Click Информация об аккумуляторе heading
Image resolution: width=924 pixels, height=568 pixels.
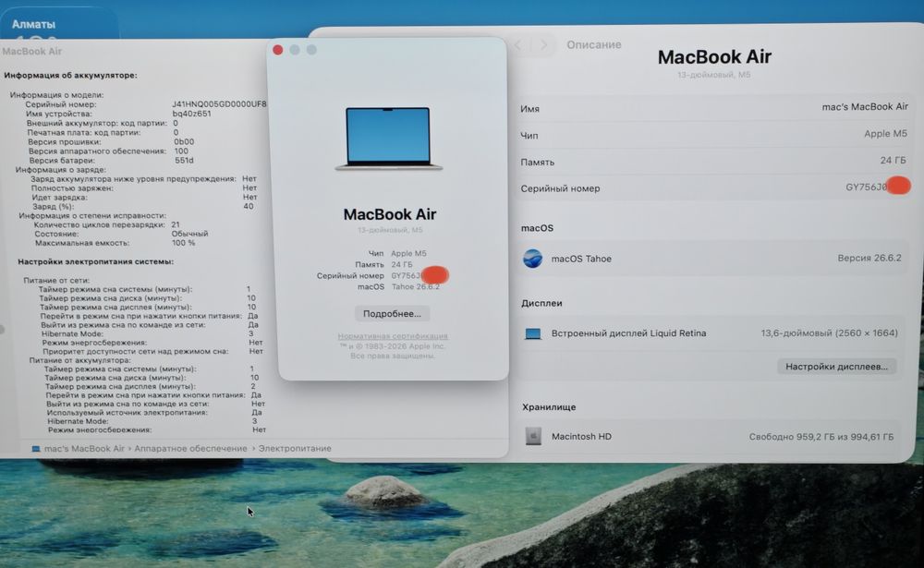point(70,76)
